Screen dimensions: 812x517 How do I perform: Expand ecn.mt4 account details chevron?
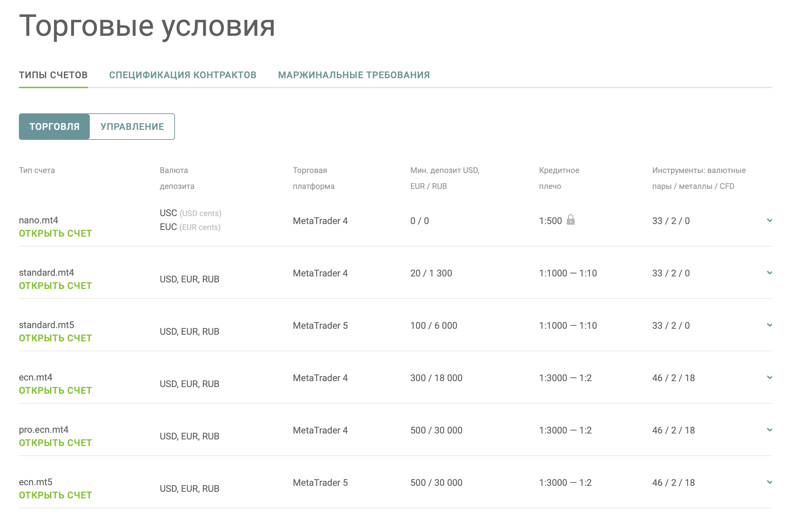[769, 377]
